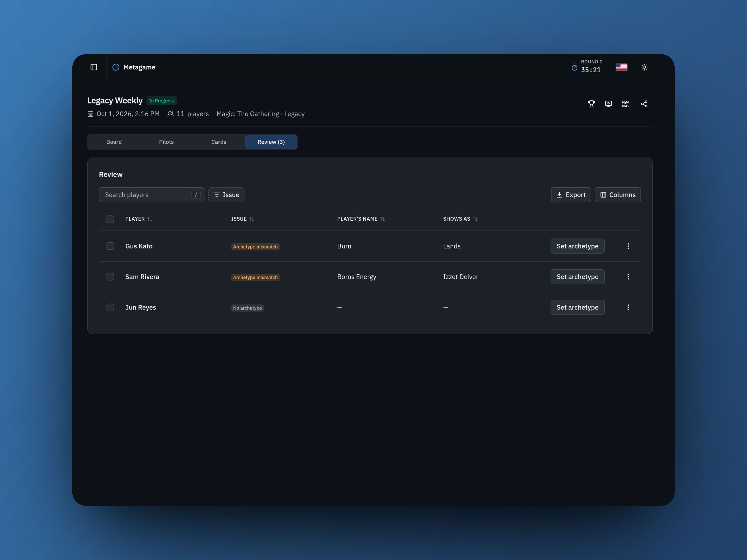747x560 pixels.
Task: Check the select-all header checkbox
Action: (110, 219)
